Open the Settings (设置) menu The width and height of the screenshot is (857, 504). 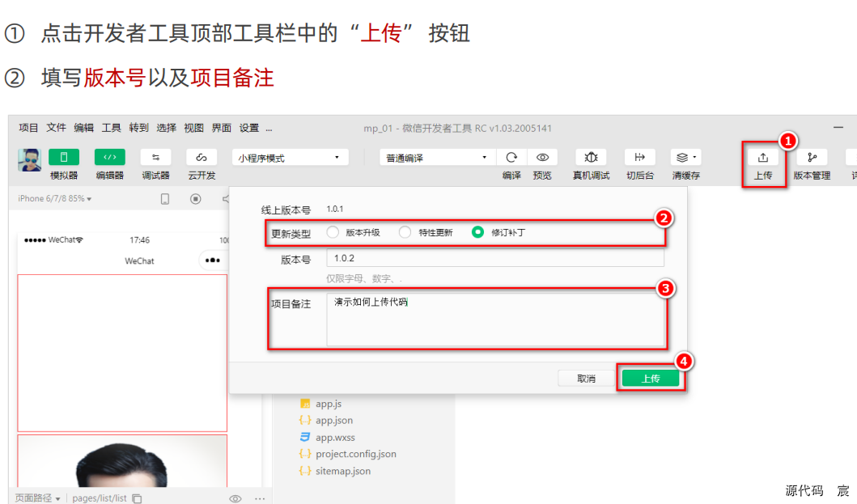[x=249, y=128]
